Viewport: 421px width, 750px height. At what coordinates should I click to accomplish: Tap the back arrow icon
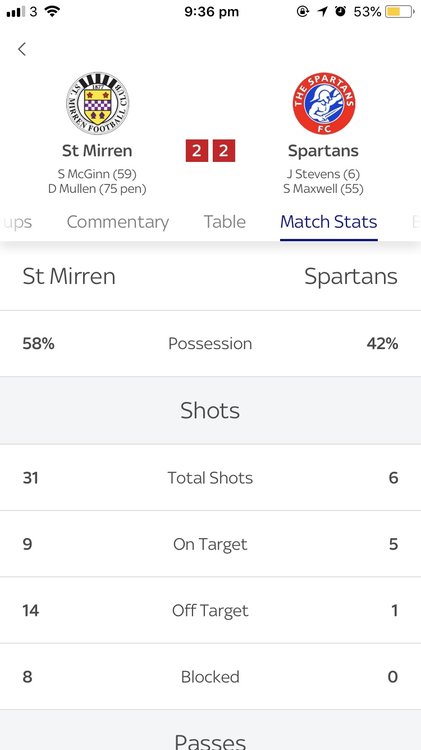point(22,49)
